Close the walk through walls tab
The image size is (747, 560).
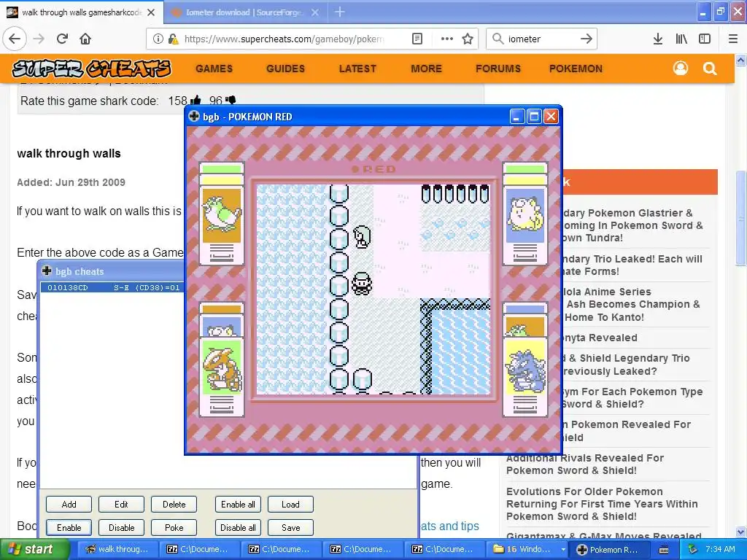tap(151, 12)
